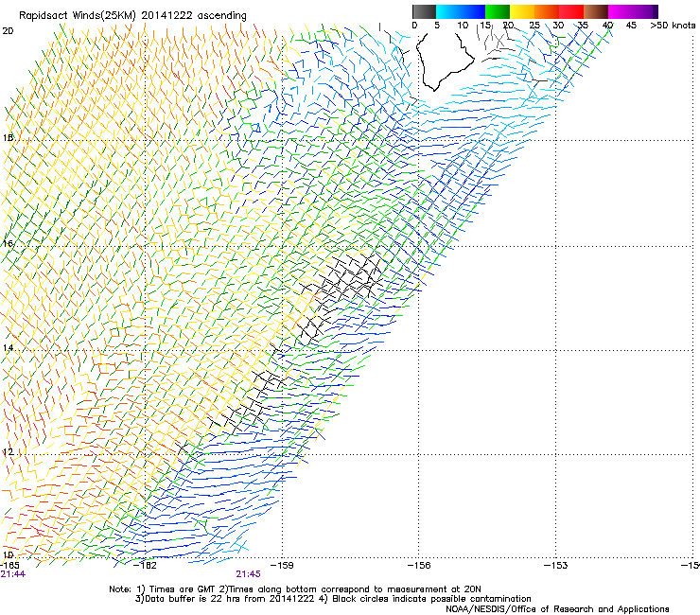Click the longitude label '-156'

tap(419, 566)
